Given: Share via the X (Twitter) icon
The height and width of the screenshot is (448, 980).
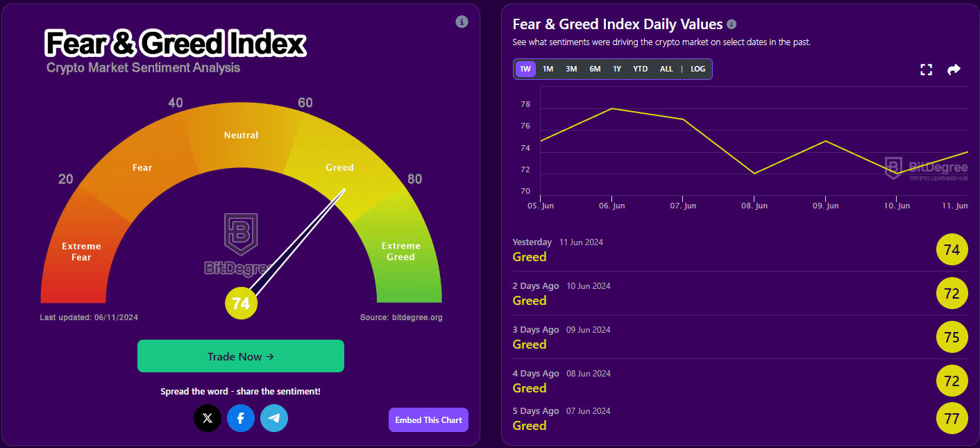Looking at the screenshot, I should click(x=208, y=418).
